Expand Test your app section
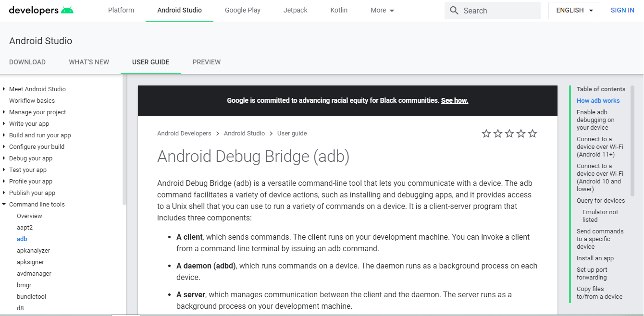This screenshot has width=644, height=316. click(x=4, y=170)
